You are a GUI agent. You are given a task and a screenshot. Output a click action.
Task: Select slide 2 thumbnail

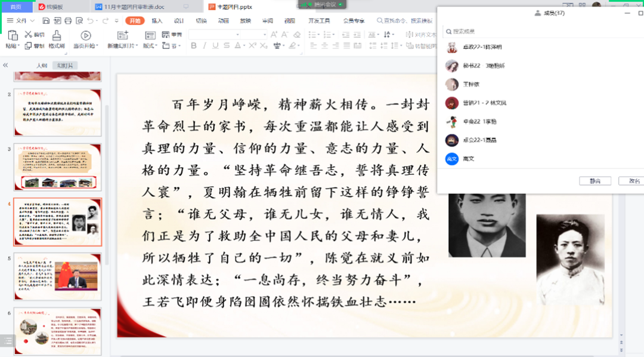[x=57, y=112]
